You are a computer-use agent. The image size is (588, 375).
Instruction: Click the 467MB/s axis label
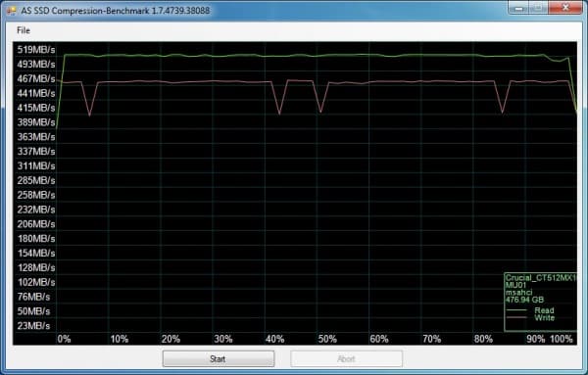click(x=36, y=79)
